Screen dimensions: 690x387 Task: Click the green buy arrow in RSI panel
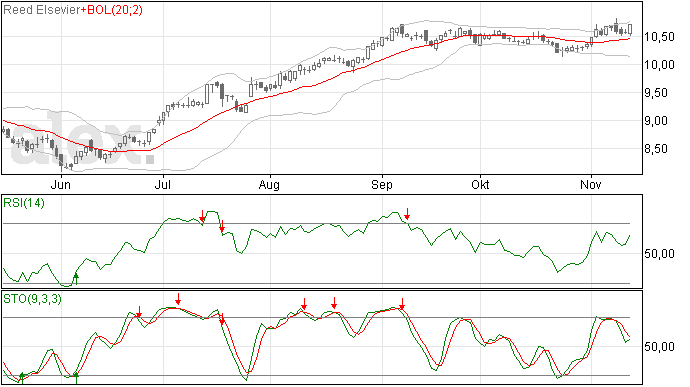76,279
